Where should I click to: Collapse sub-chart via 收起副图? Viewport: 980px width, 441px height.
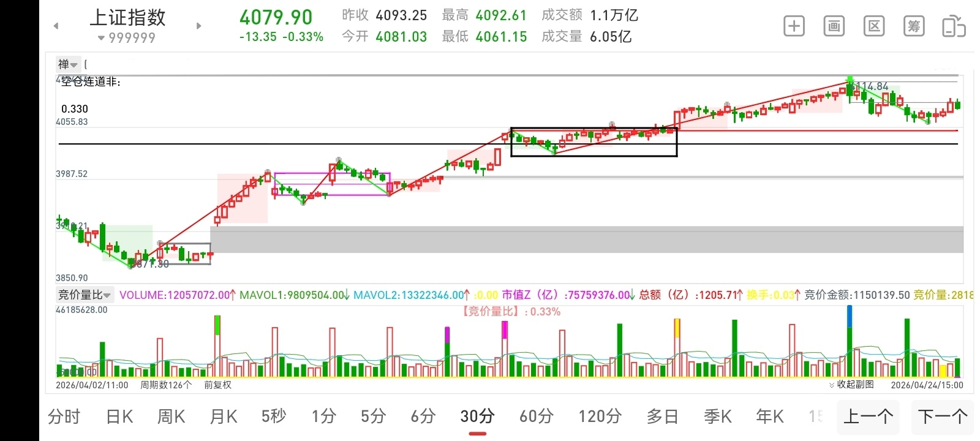(851, 385)
